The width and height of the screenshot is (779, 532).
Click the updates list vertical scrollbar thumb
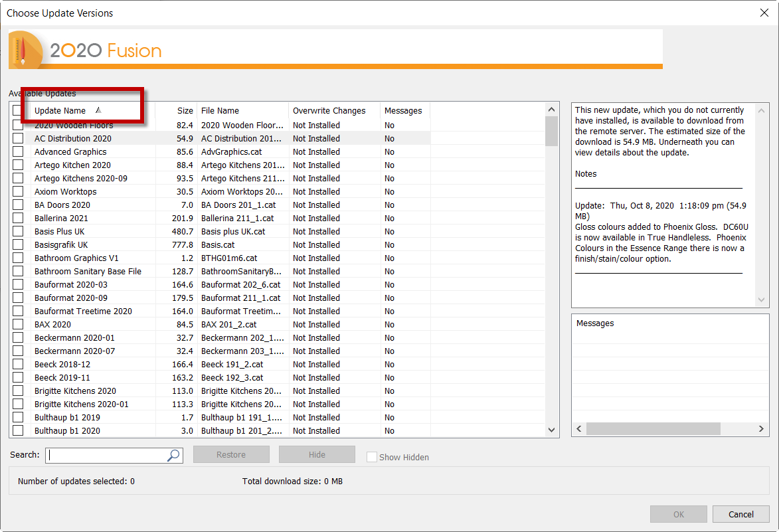[551, 131]
